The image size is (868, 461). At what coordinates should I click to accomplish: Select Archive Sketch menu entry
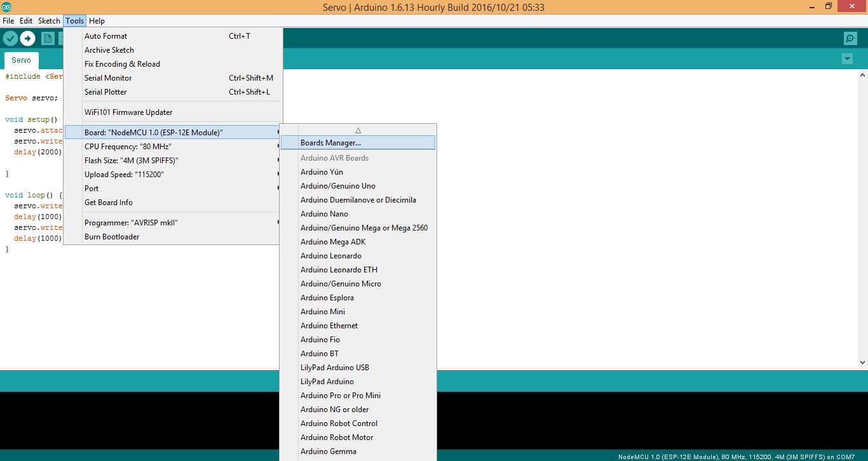[173, 50]
